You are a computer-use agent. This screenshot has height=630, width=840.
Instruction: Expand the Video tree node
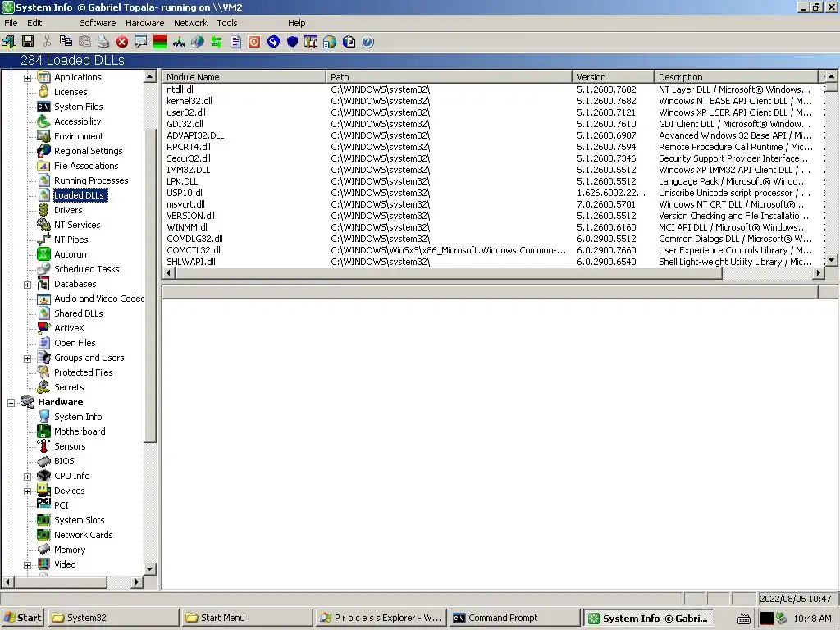(x=27, y=565)
